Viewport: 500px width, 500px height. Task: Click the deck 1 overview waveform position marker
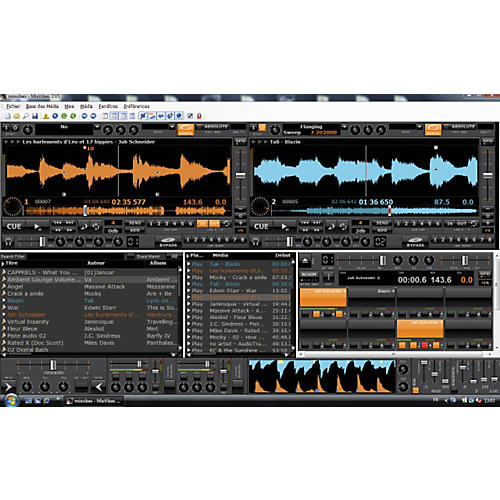[x=85, y=211]
